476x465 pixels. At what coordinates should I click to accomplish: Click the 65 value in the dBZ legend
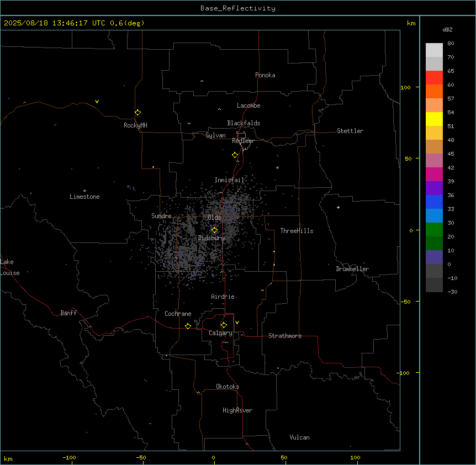pos(451,71)
